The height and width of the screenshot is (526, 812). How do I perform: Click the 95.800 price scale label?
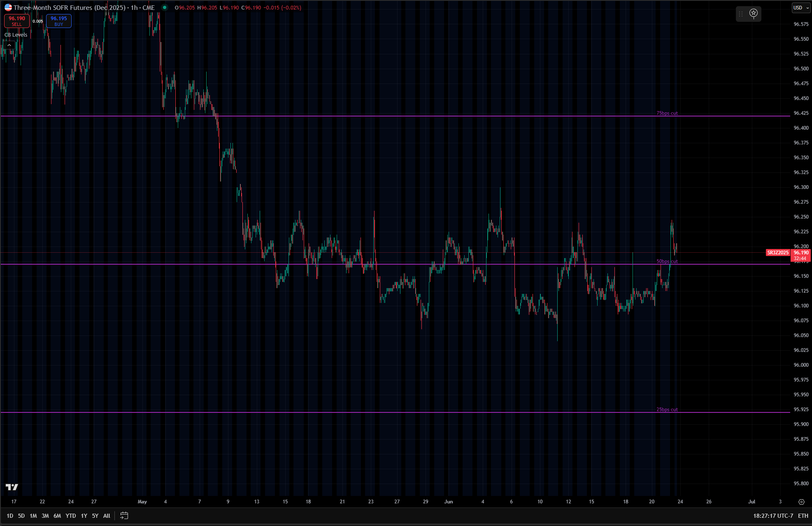coord(801,484)
